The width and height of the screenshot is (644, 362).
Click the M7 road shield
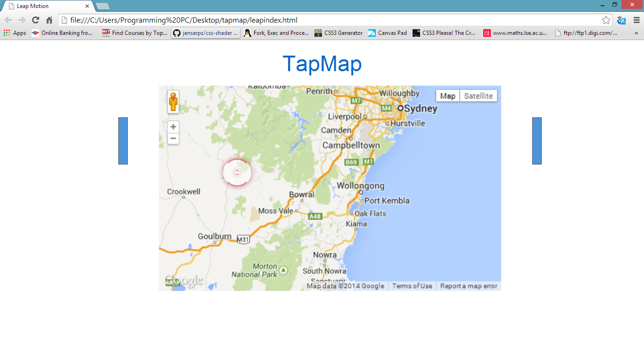pos(356,101)
